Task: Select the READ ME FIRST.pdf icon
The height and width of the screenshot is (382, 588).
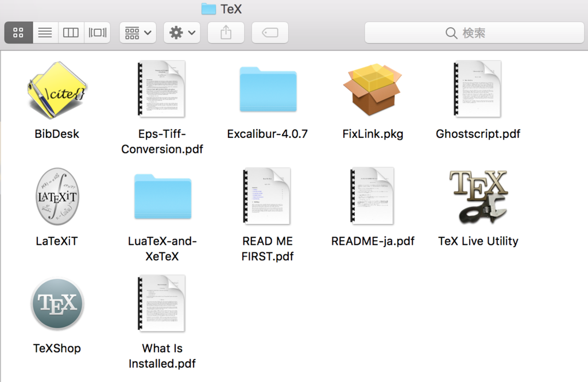Action: (x=267, y=196)
